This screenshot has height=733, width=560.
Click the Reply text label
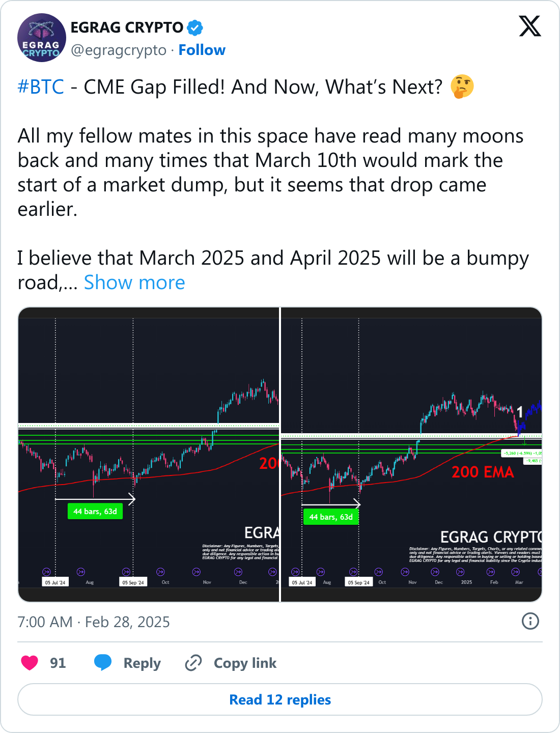[x=142, y=663]
